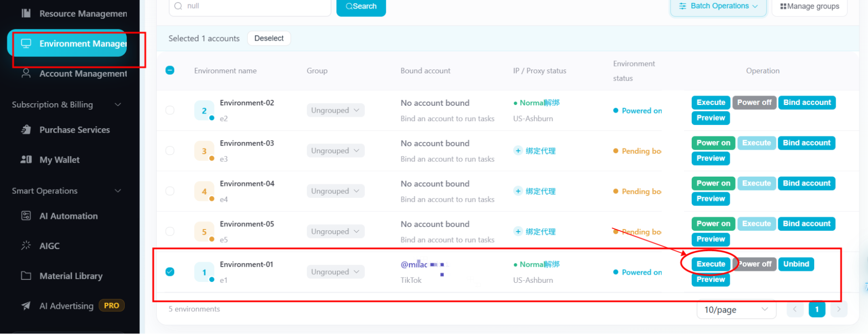
Task: Open Environment Management in sidebar
Action: click(67, 43)
